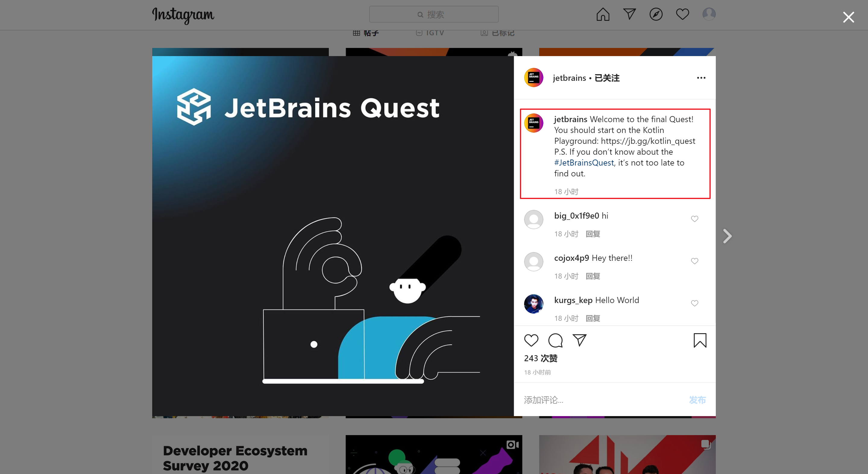Open Explore compass icon
868x474 pixels.
coord(656,14)
